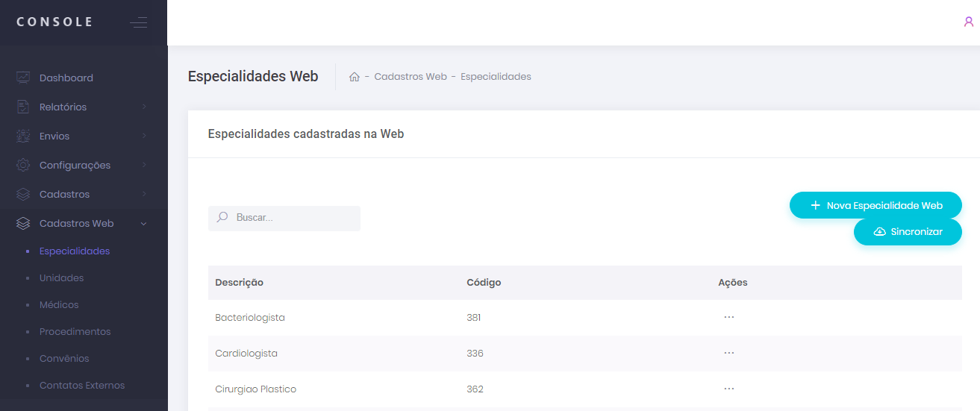Open Cadastros Web breadcrumb link
The width and height of the screenshot is (980, 411).
coord(410,77)
